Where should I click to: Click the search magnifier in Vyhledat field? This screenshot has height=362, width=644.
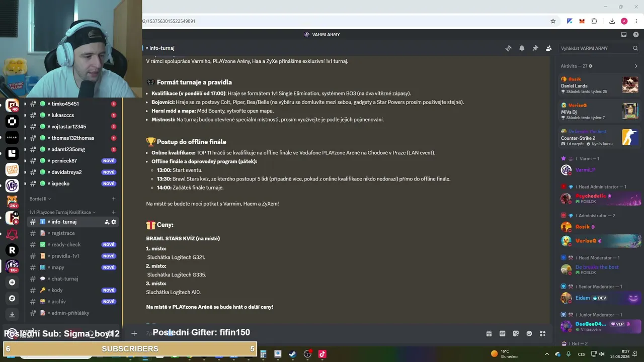tap(636, 48)
